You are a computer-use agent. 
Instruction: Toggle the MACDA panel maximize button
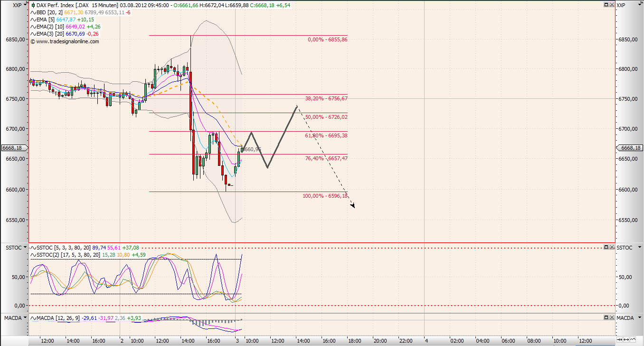click(x=606, y=317)
